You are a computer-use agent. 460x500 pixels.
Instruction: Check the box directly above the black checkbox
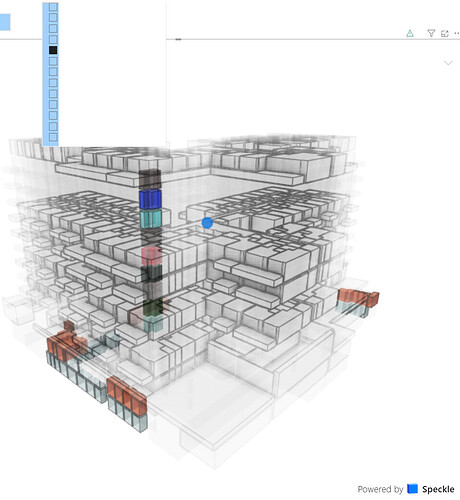pyautogui.click(x=53, y=39)
